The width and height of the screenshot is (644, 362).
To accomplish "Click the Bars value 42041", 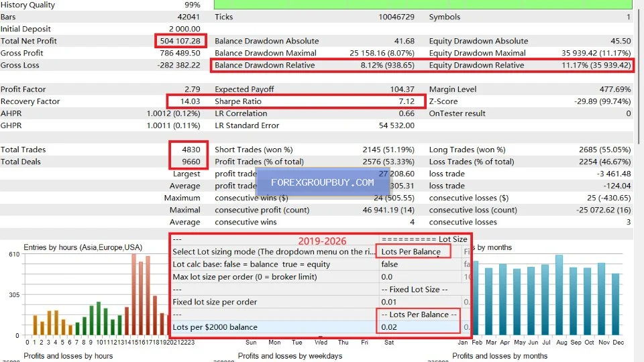I will [189, 17].
